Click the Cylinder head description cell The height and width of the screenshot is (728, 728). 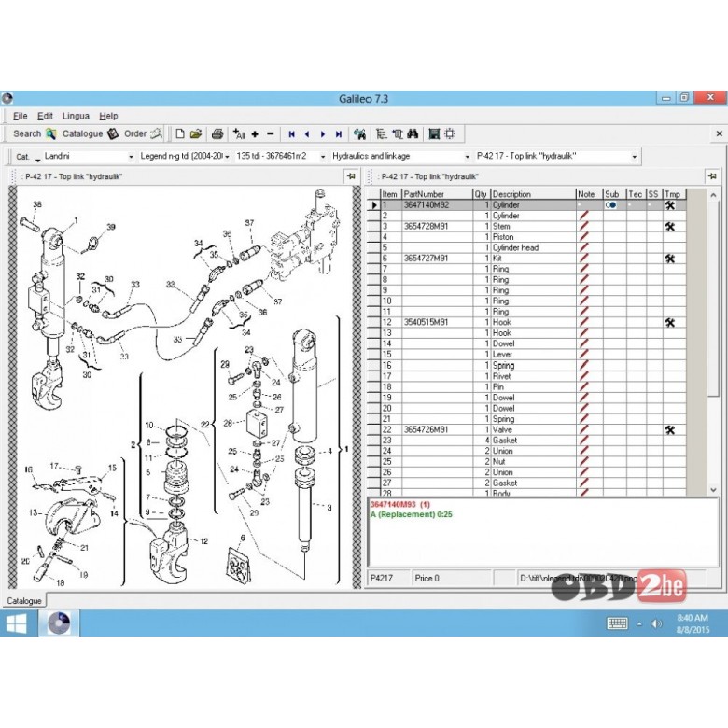533,247
